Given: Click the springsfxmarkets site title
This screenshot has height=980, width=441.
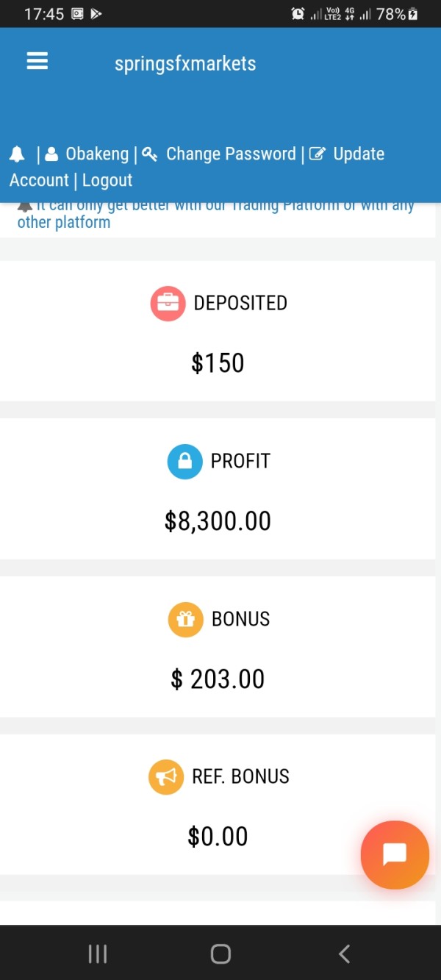Looking at the screenshot, I should point(185,64).
